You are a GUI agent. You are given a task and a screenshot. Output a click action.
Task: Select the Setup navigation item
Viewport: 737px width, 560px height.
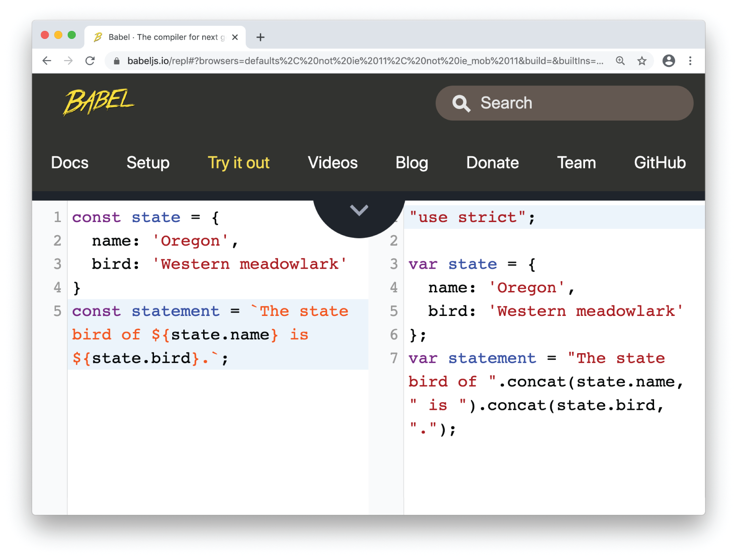pyautogui.click(x=148, y=163)
